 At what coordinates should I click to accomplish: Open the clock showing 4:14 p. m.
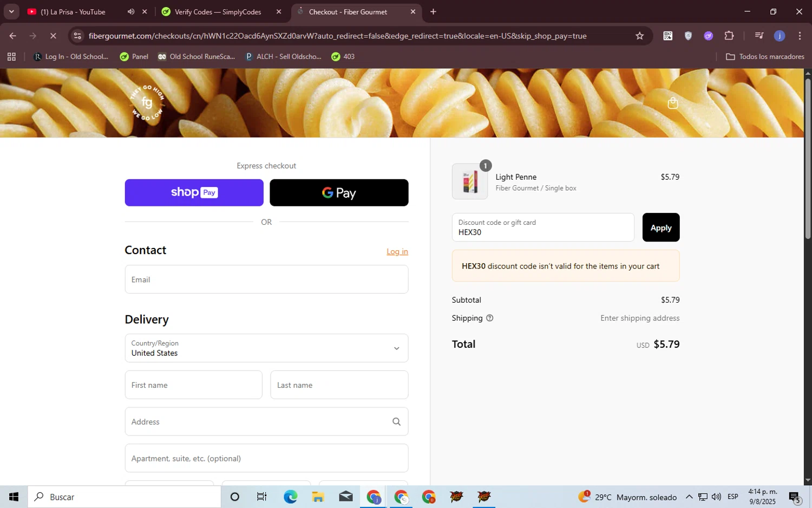(762, 497)
